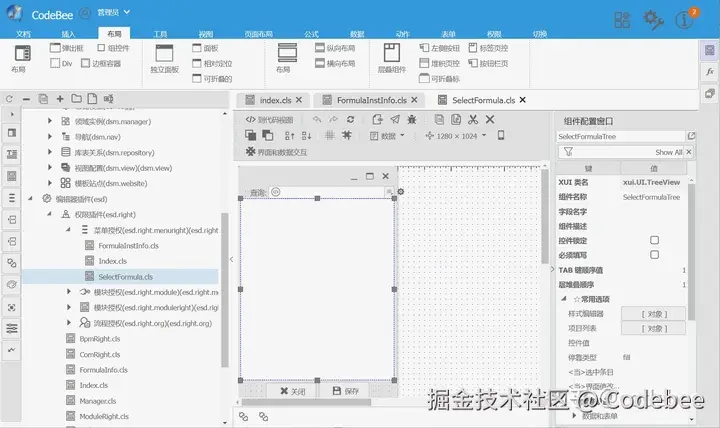The height and width of the screenshot is (428, 720).
Task: Click the settings gear-wrench icon in header
Action: point(653,20)
